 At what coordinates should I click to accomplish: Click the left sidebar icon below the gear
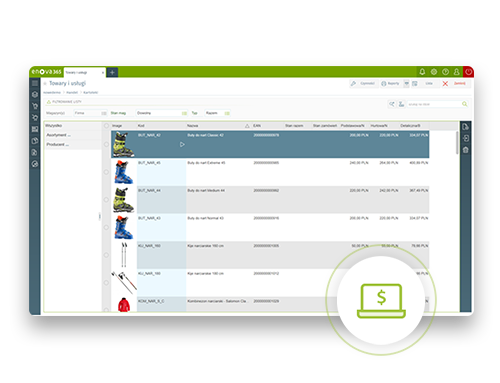coord(35,129)
